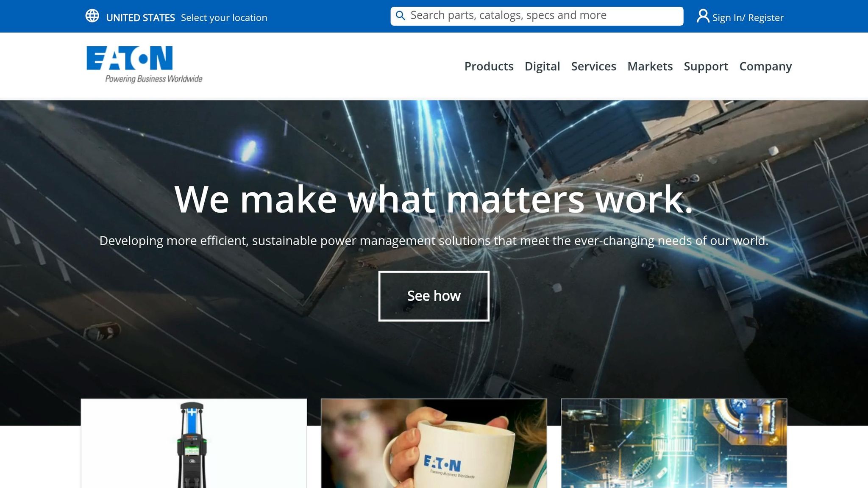Click the We make what matters work headline
The height and width of the screenshot is (488, 868).
coord(434,199)
